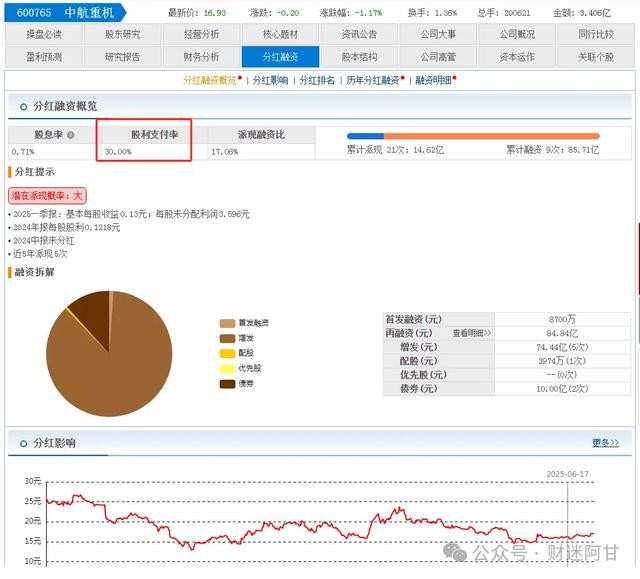Click the 近5年派现5次 hint line
This screenshot has width=640, height=579.
pos(40,254)
